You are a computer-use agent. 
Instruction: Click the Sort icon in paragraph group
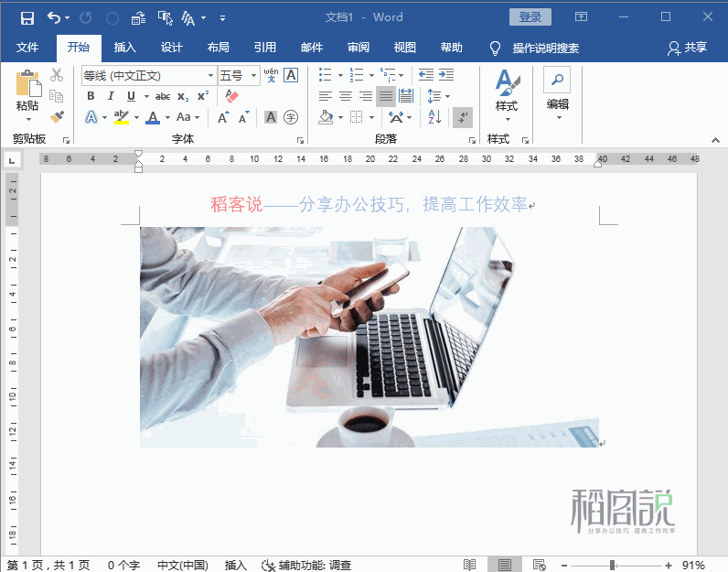(x=434, y=117)
